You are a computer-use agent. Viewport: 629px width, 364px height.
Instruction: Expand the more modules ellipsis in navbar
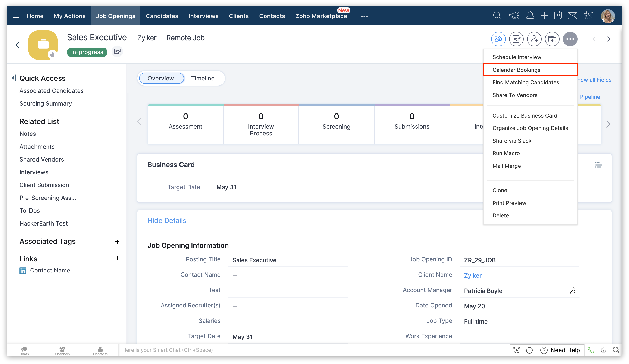pyautogui.click(x=364, y=16)
